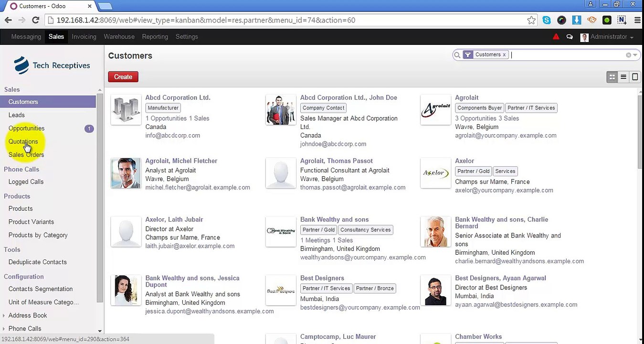Expand the Address Book menu group

[x=27, y=315]
